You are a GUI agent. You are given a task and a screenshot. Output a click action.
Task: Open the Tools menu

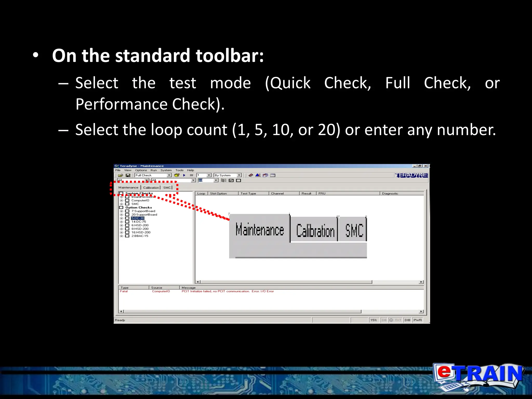(179, 170)
